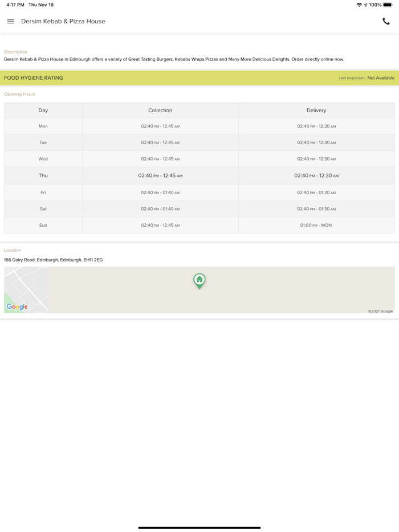Tap Sunday delivery 01:00 PM - MON cell
The height and width of the screenshot is (532, 399).
click(316, 225)
